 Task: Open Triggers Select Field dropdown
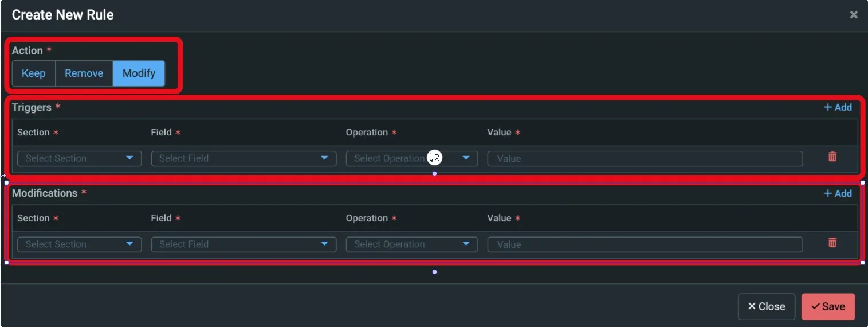(x=243, y=158)
